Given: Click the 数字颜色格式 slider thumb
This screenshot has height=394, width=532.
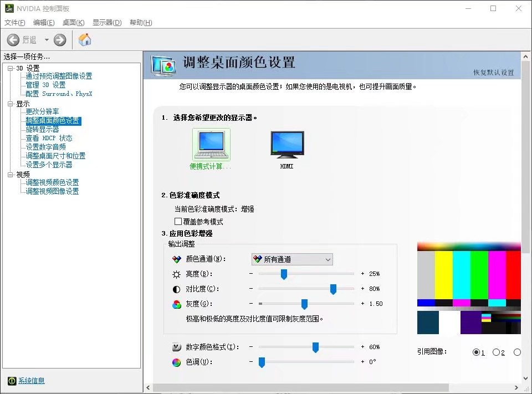Looking at the screenshot, I should tap(315, 347).
